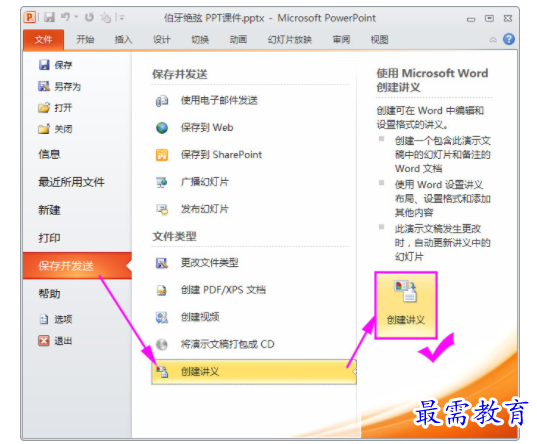Click the 创建视频 film icon
537x444 pixels.
(x=162, y=317)
